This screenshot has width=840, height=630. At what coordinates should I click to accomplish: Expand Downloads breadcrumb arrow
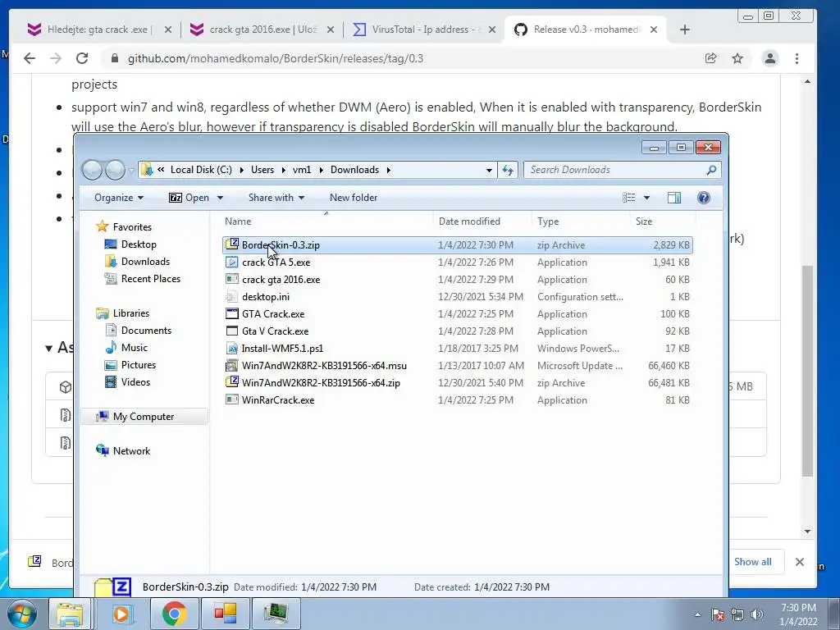pyautogui.click(x=388, y=170)
